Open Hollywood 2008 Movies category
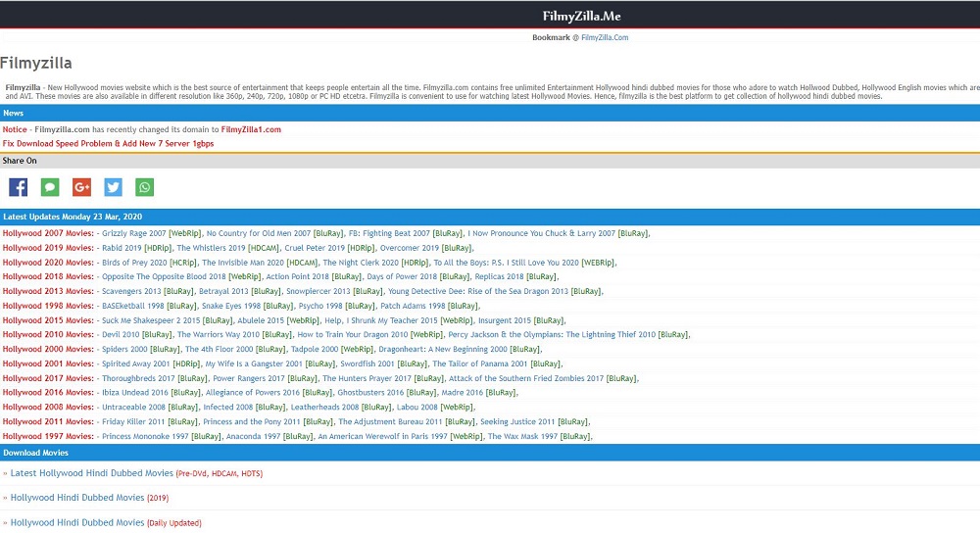Image resolution: width=980 pixels, height=533 pixels. [48, 408]
